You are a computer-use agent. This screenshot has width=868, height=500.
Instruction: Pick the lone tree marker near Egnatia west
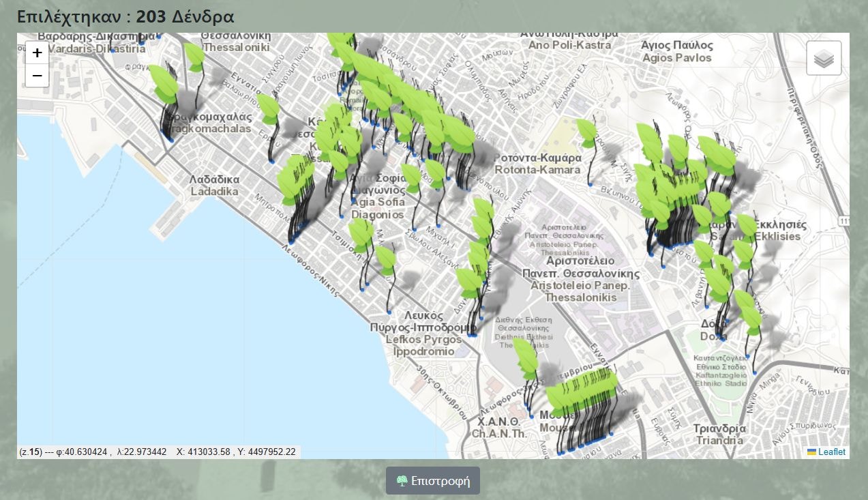tap(268, 109)
